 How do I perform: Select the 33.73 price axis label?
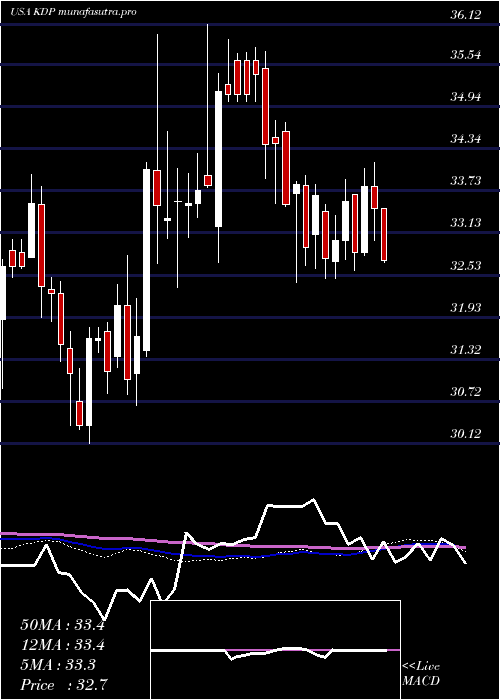pyautogui.click(x=465, y=181)
